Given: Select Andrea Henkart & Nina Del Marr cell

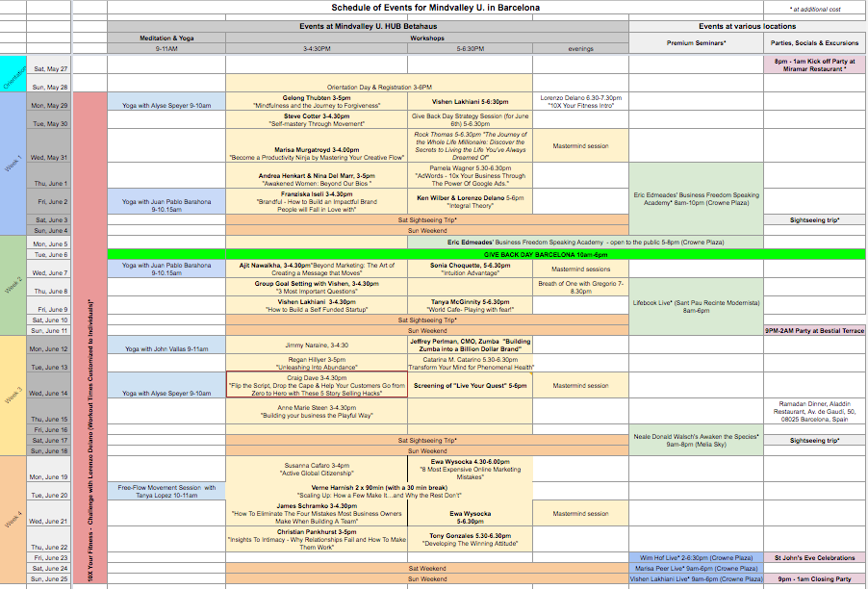Looking at the screenshot, I should [x=317, y=175].
